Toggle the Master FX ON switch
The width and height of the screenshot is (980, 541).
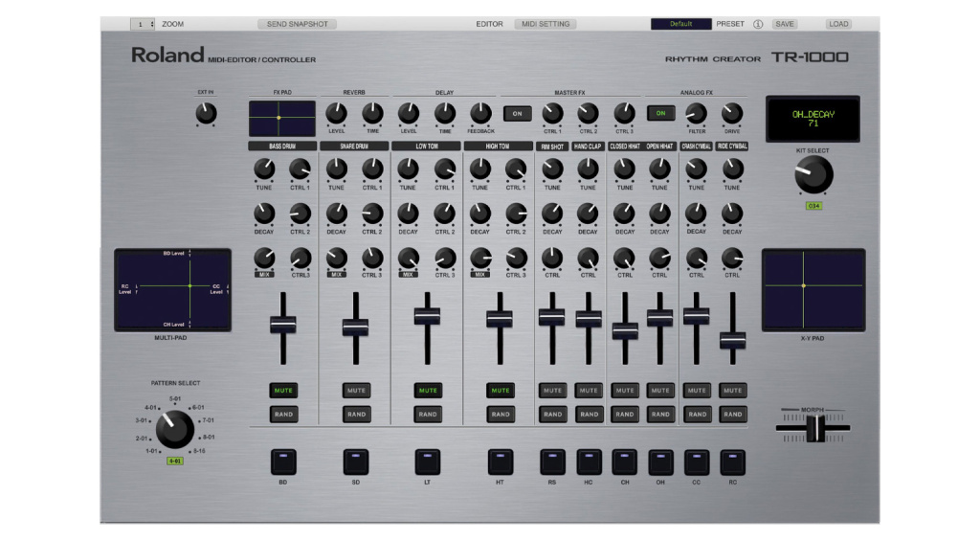click(518, 114)
